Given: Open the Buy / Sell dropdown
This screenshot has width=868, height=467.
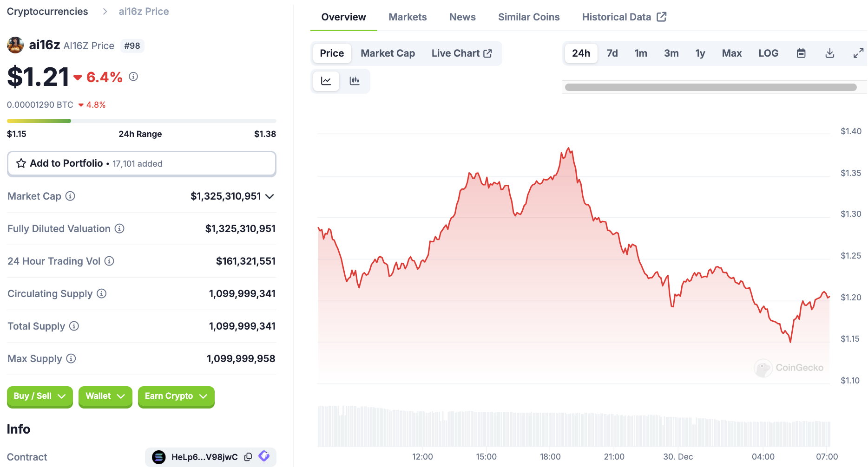Looking at the screenshot, I should tap(39, 396).
